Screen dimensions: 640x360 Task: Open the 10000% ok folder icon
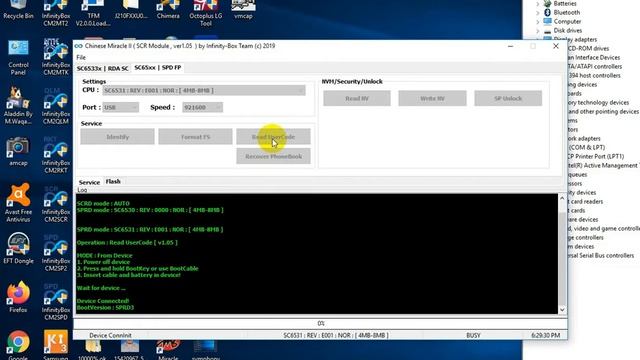click(93, 350)
